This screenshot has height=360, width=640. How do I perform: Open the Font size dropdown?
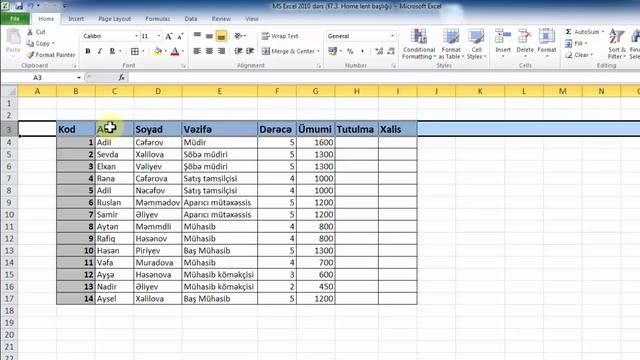pyautogui.click(x=159, y=36)
